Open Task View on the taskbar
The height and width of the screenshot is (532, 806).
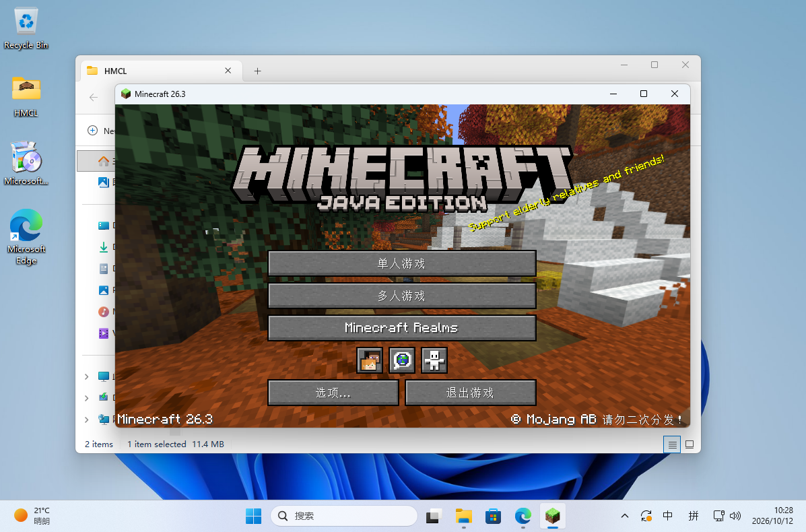[x=434, y=516]
